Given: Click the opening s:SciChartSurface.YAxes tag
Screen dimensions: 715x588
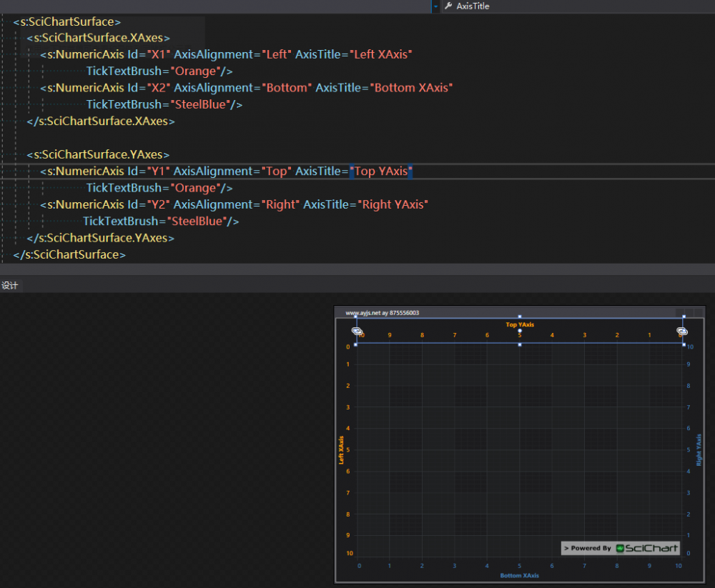Looking at the screenshot, I should click(x=98, y=154).
